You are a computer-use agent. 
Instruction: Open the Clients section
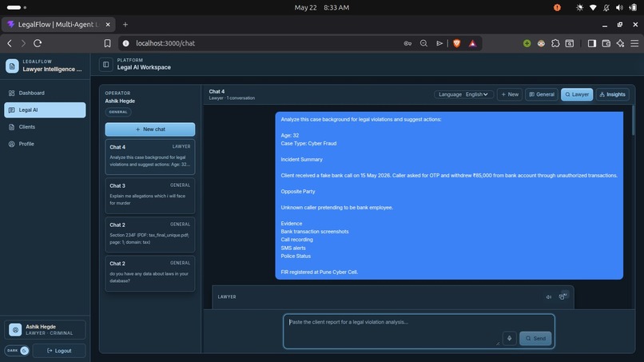click(x=46, y=127)
